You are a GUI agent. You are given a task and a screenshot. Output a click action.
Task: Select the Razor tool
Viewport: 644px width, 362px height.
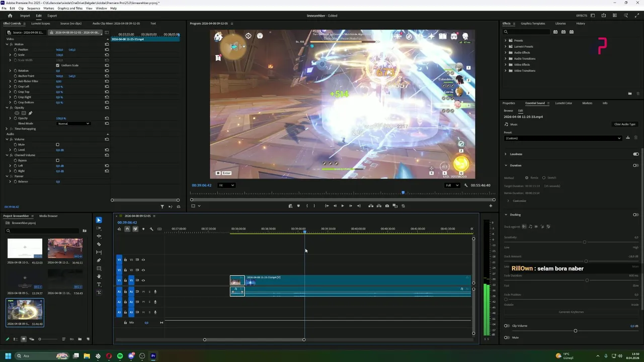point(99,244)
